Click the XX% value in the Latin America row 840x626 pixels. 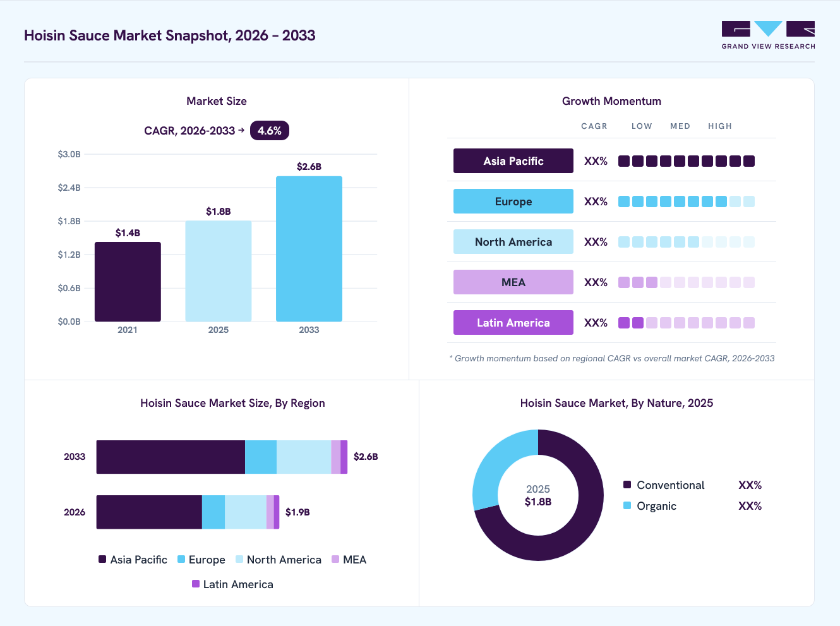point(596,323)
